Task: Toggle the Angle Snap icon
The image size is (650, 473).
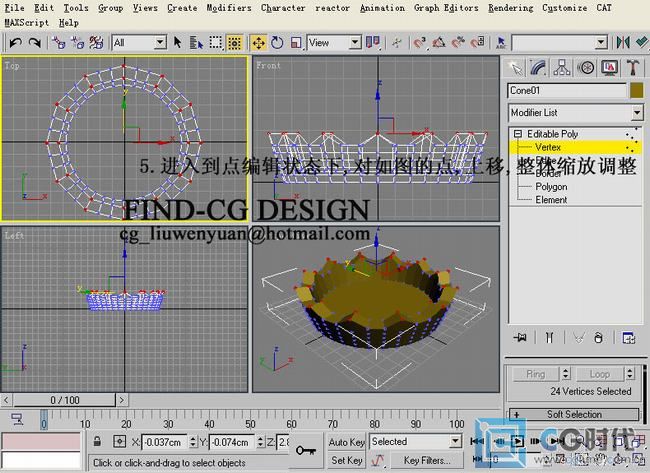Action: point(439,42)
